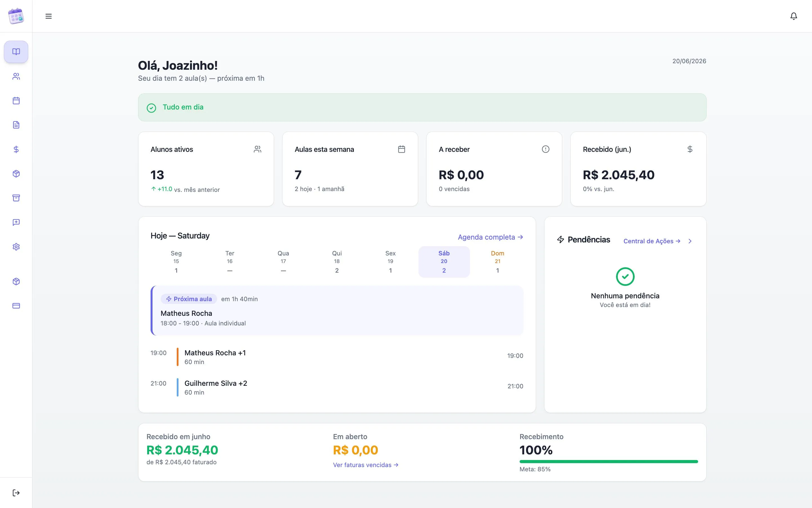Expand the chevron next to Central de Ações
The width and height of the screenshot is (812, 508).
tap(690, 241)
